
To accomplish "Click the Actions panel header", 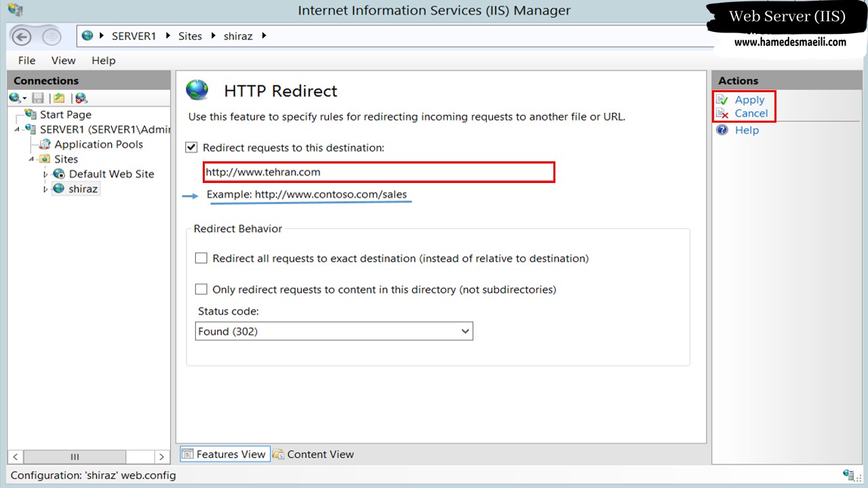I will [786, 81].
